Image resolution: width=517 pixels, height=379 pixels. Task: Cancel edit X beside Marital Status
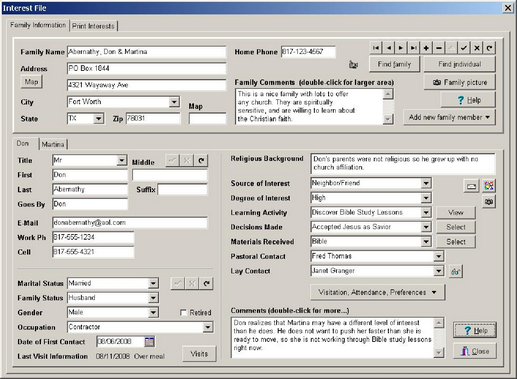coord(192,284)
